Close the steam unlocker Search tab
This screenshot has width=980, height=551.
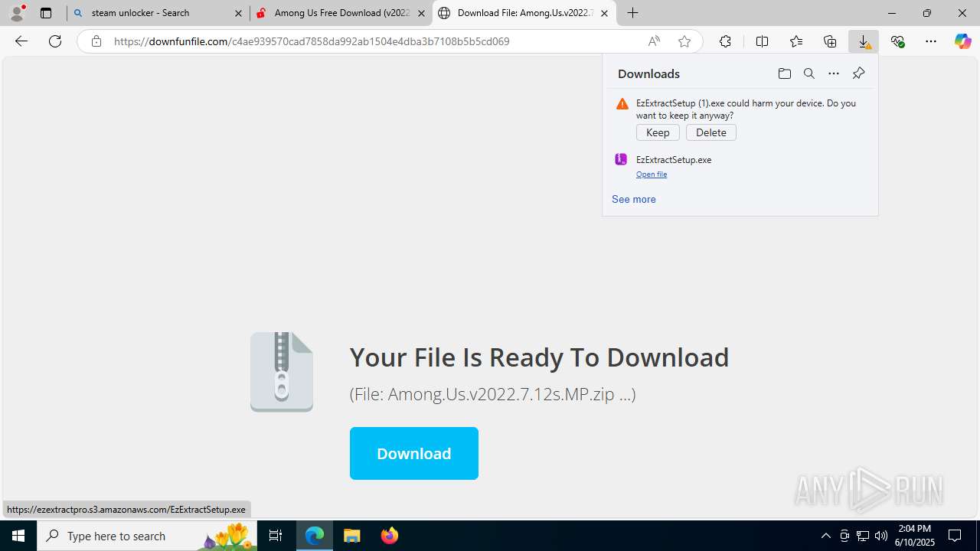pyautogui.click(x=238, y=13)
